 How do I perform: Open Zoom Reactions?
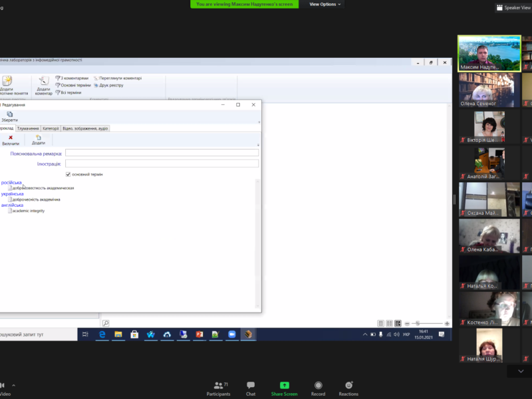point(348,388)
